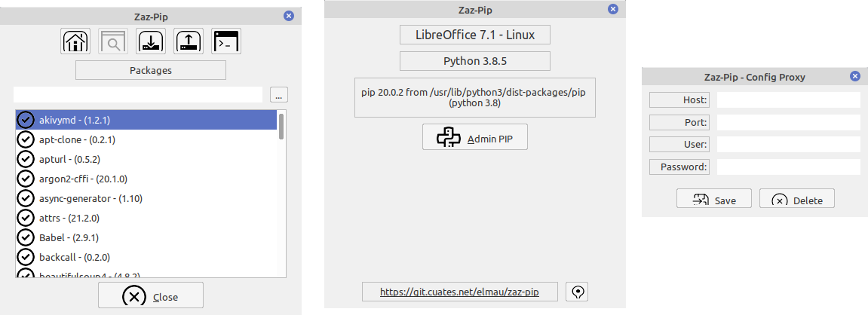Click the Python 3.8.5 label

(475, 61)
